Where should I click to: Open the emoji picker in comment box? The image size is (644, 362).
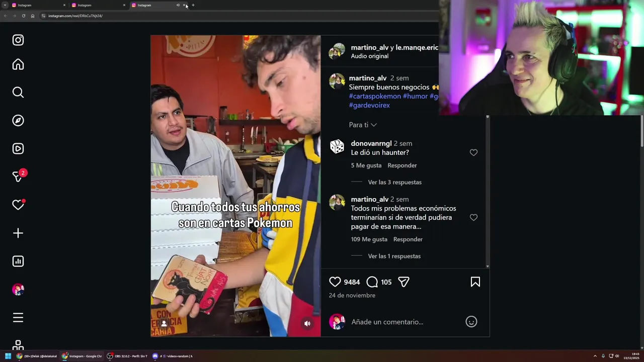pyautogui.click(x=471, y=322)
